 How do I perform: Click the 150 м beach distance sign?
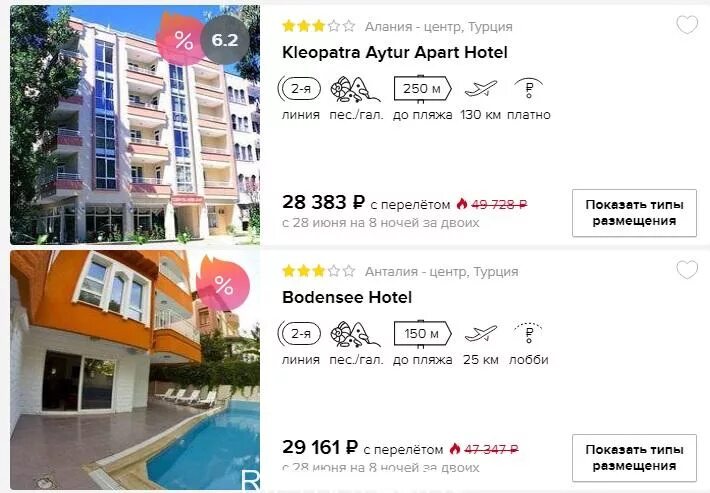(422, 334)
